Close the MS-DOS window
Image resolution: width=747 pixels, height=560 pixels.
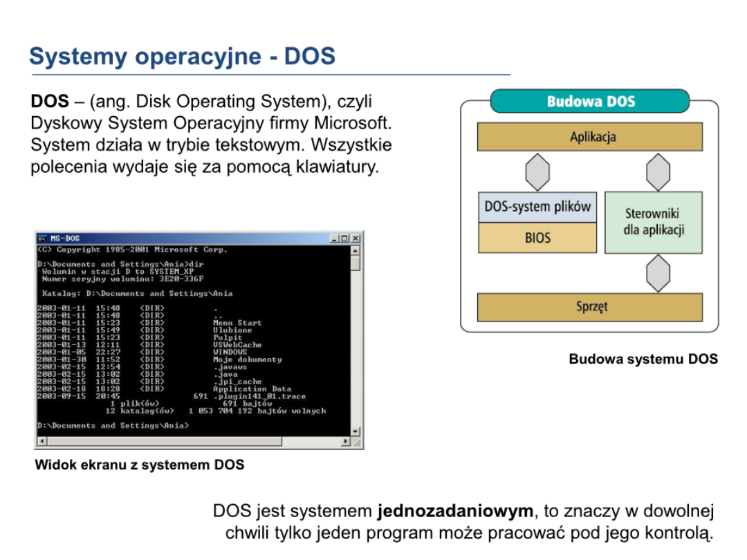(356, 239)
